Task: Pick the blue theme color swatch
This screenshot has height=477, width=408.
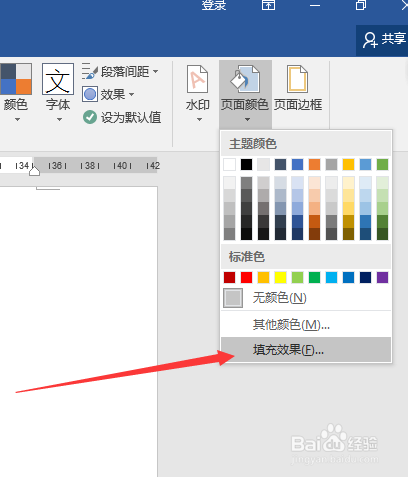Action: (297, 164)
